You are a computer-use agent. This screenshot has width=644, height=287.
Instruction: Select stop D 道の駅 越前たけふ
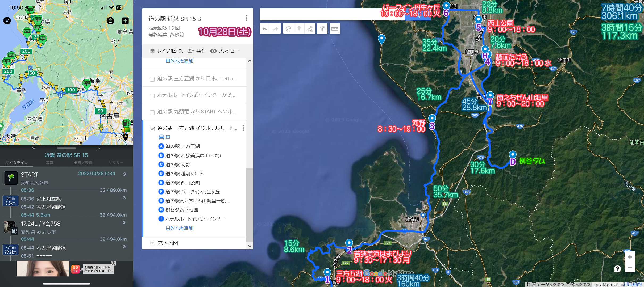[181, 174]
